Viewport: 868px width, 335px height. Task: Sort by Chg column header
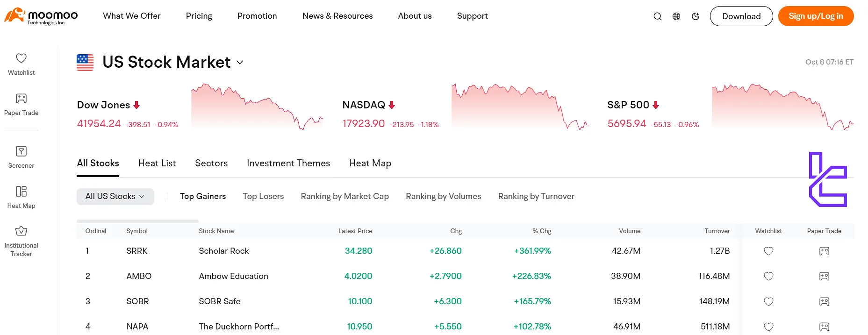point(456,231)
